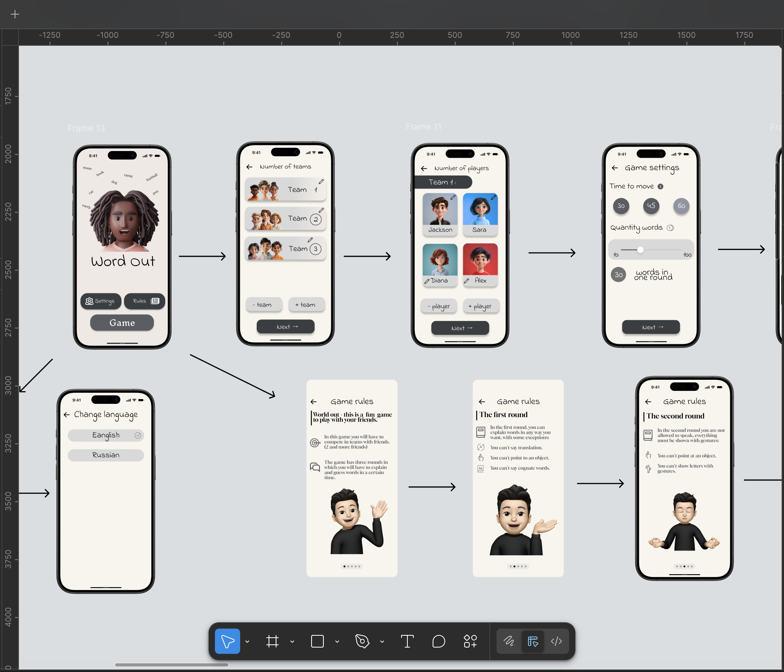Select the Pen tool

click(x=362, y=641)
